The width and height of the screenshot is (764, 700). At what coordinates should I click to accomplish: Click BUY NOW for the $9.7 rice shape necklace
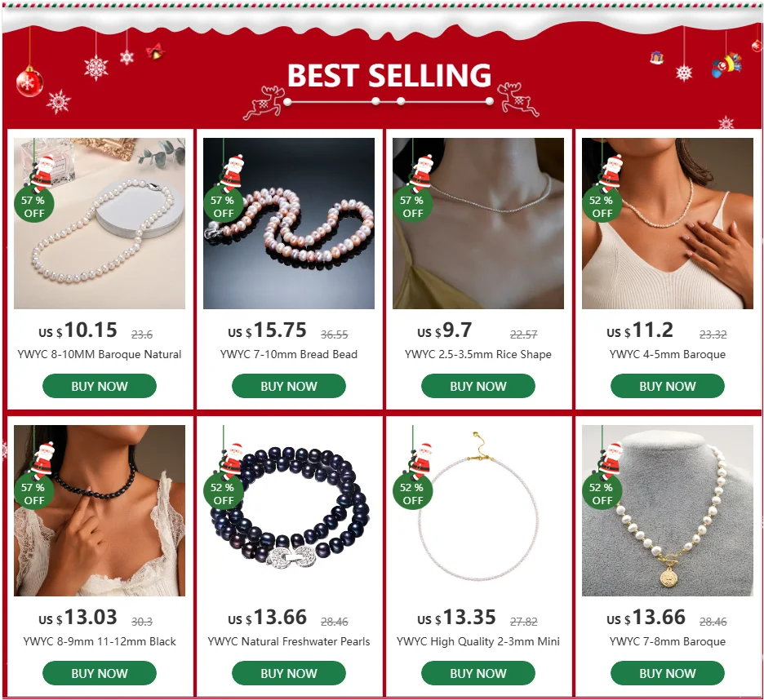pyautogui.click(x=478, y=386)
